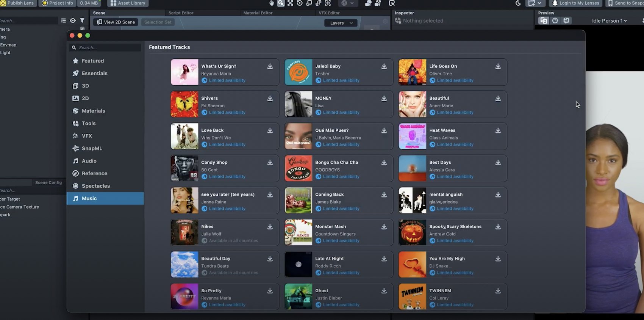Open the Idle Person 1 preview dropdown
The width and height of the screenshot is (644, 320).
609,21
